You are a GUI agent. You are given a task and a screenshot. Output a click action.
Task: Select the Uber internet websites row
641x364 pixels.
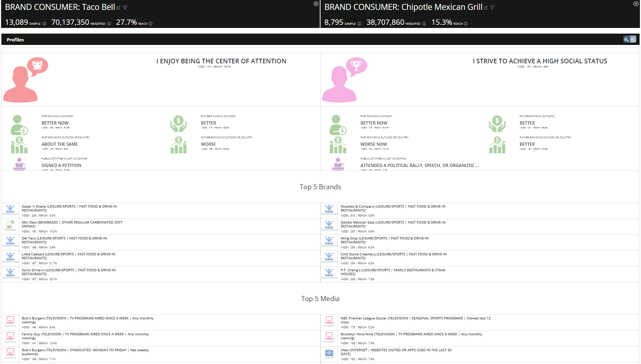(480, 354)
